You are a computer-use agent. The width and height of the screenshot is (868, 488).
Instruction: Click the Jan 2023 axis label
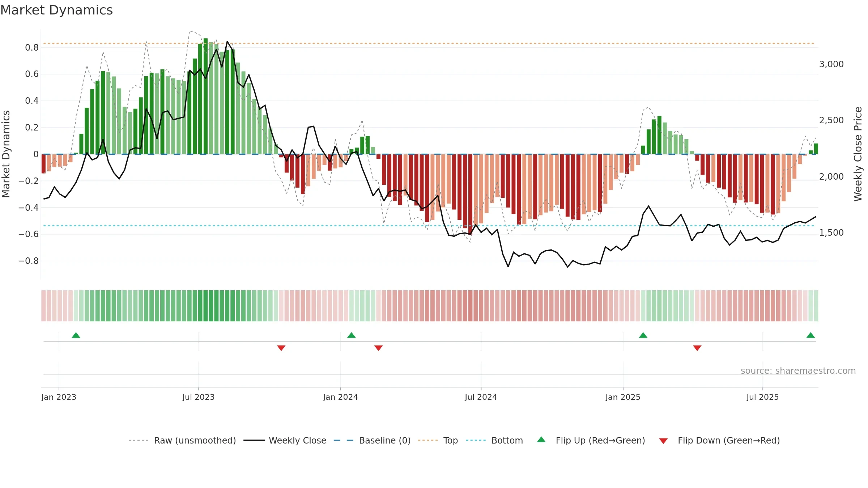(59, 397)
